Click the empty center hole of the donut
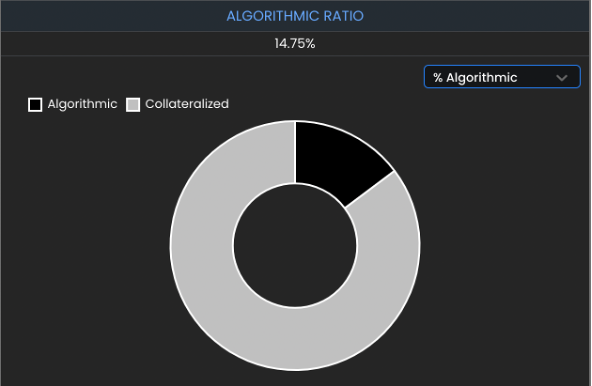 click(x=295, y=245)
